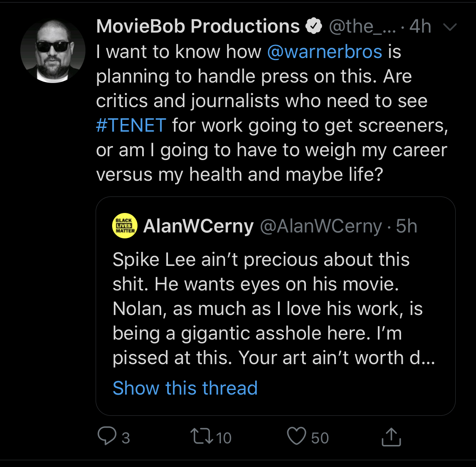The width and height of the screenshot is (476, 467).
Task: Tap the share upload icon
Action: point(391,437)
